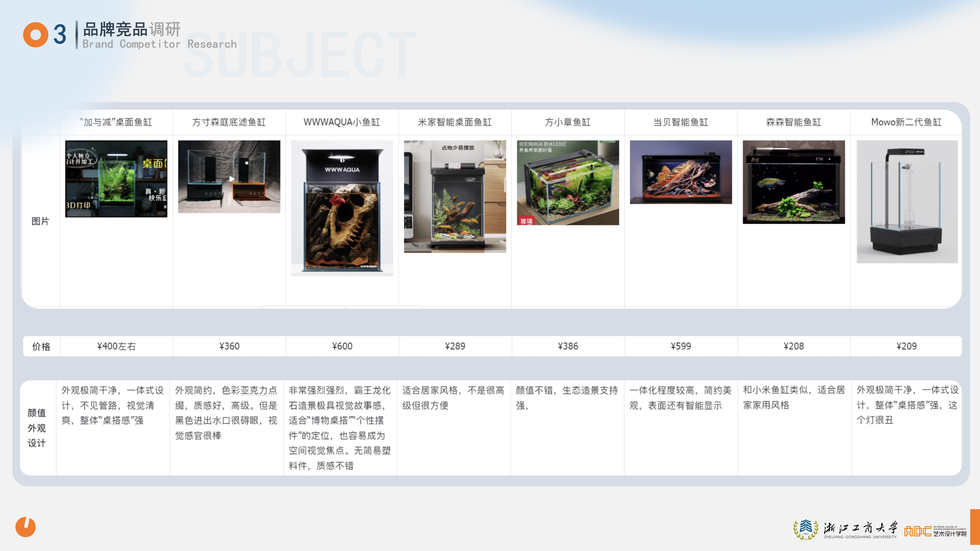The height and width of the screenshot is (551, 980).
Task: Click the section number 3 in header
Action: tap(60, 34)
